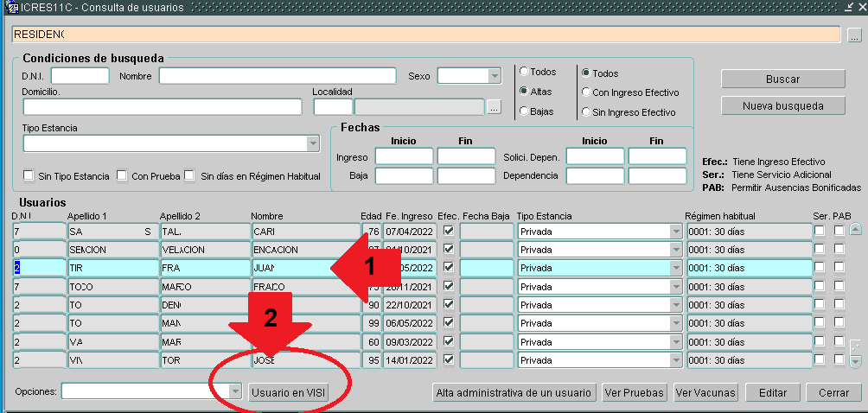Click the users list scroll-up arrow
The height and width of the screenshot is (413, 868).
856,230
